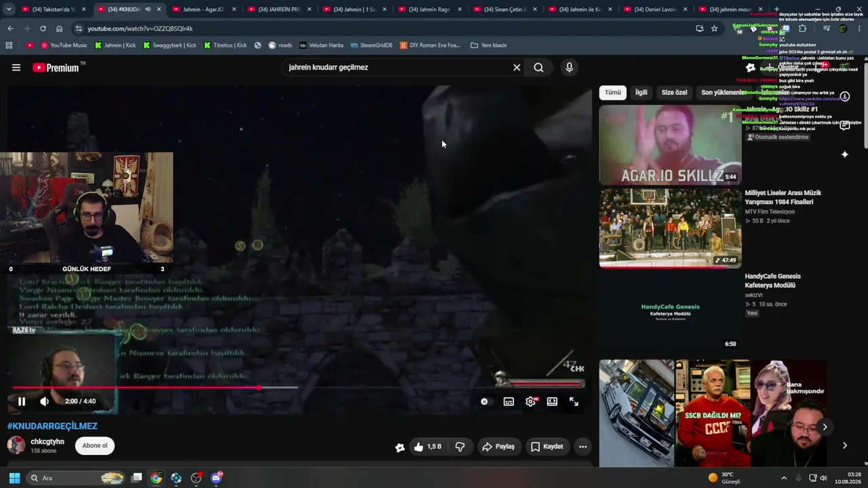Open the Windows Start menu
The width and height of the screenshot is (868, 488).
point(14,478)
